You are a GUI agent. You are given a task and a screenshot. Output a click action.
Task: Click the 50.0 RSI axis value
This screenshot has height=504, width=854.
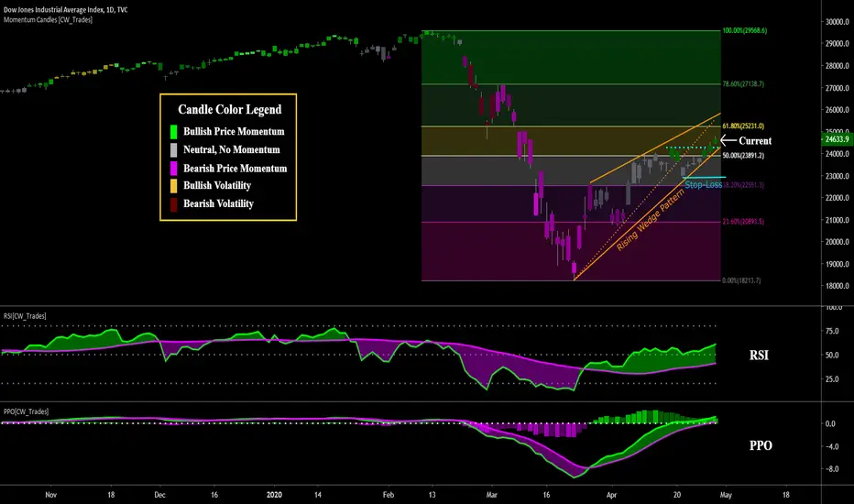[x=832, y=356]
